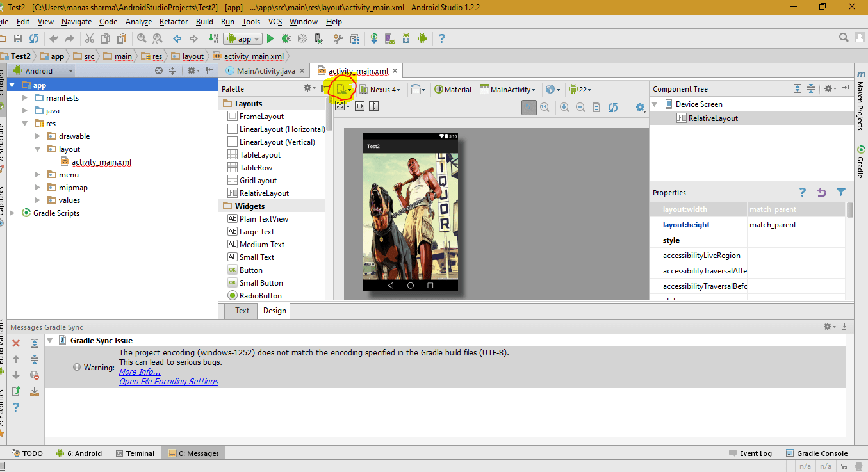The width and height of the screenshot is (868, 472).
Task: Click the More Info link
Action: 140,372
